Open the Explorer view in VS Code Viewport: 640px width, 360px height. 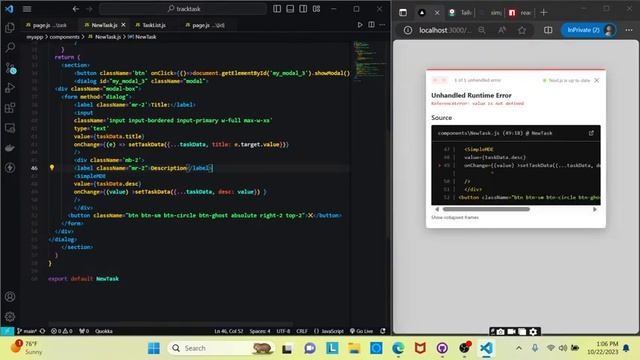coord(10,27)
